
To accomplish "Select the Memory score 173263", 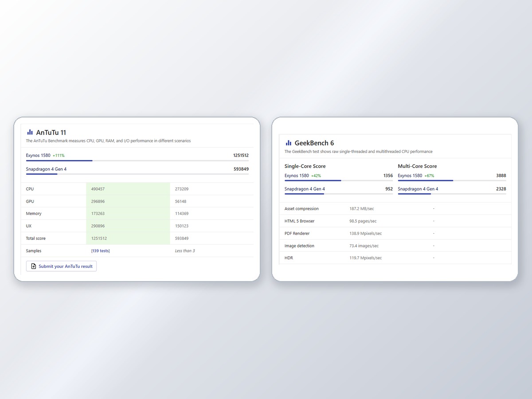I will pos(98,214).
